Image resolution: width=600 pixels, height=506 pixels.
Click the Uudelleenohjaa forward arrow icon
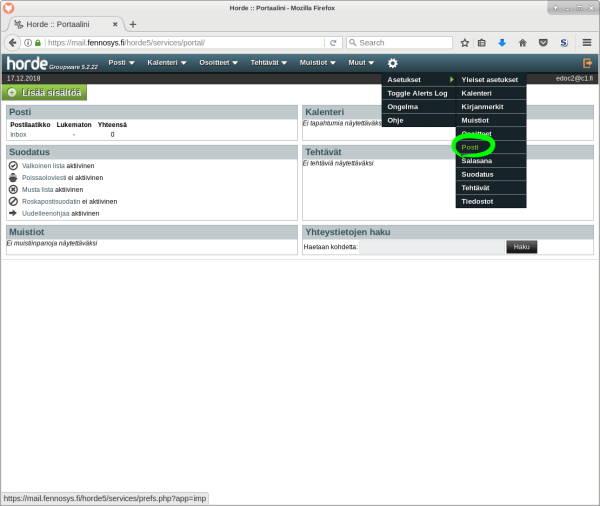(x=13, y=213)
